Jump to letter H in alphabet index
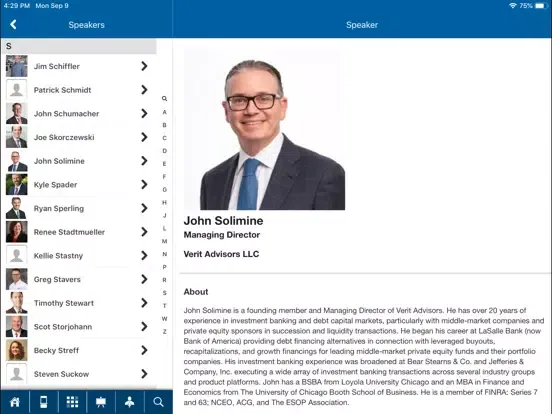The width and height of the screenshot is (552, 414). tap(164, 202)
